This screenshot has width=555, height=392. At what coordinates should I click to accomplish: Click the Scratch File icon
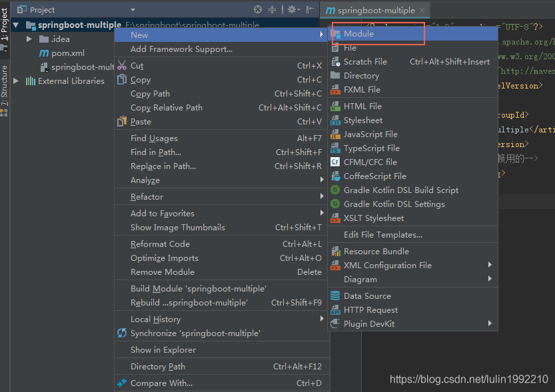pos(335,62)
